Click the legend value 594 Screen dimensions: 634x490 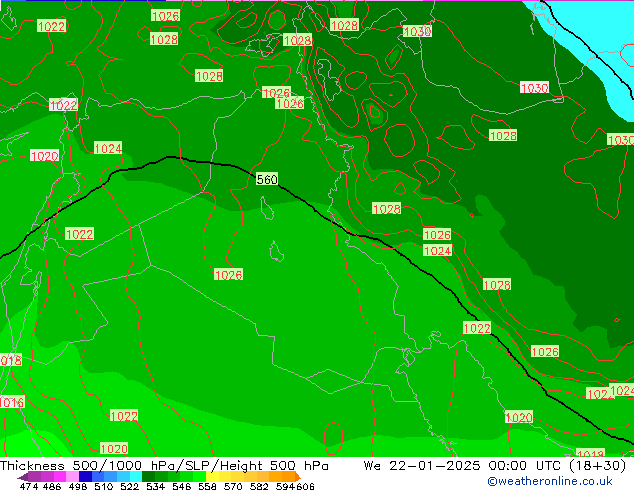coord(285,486)
